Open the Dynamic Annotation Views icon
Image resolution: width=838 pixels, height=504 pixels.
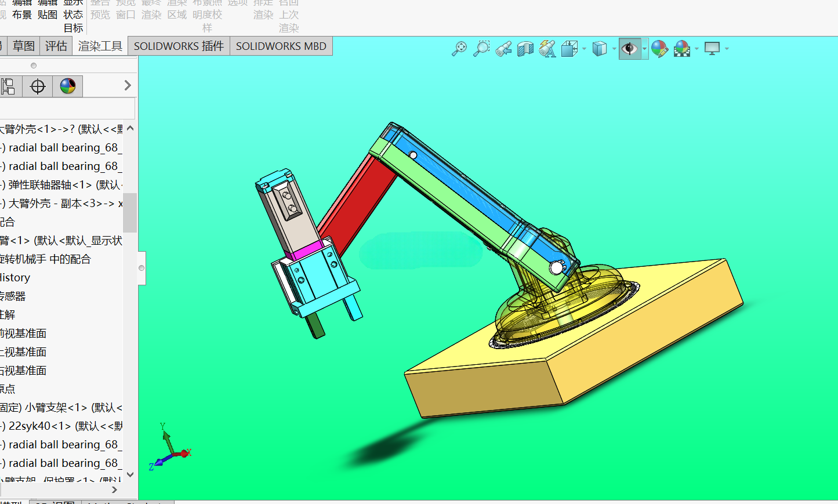coord(547,49)
